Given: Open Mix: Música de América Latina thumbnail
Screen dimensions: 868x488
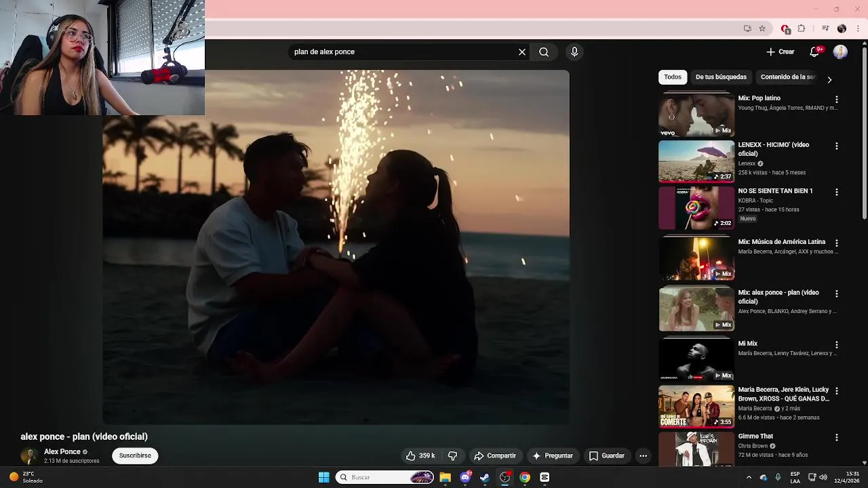Looking at the screenshot, I should 696,258.
